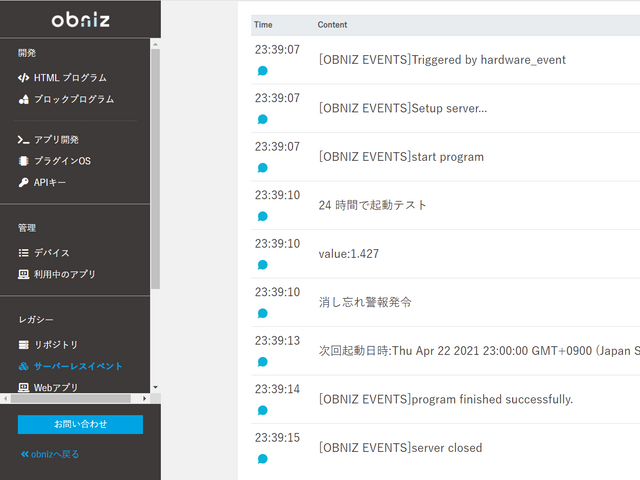This screenshot has height=480, width=640.
Task: Click sidebar horizontal scrollbar thumb
Action: click(x=71, y=398)
